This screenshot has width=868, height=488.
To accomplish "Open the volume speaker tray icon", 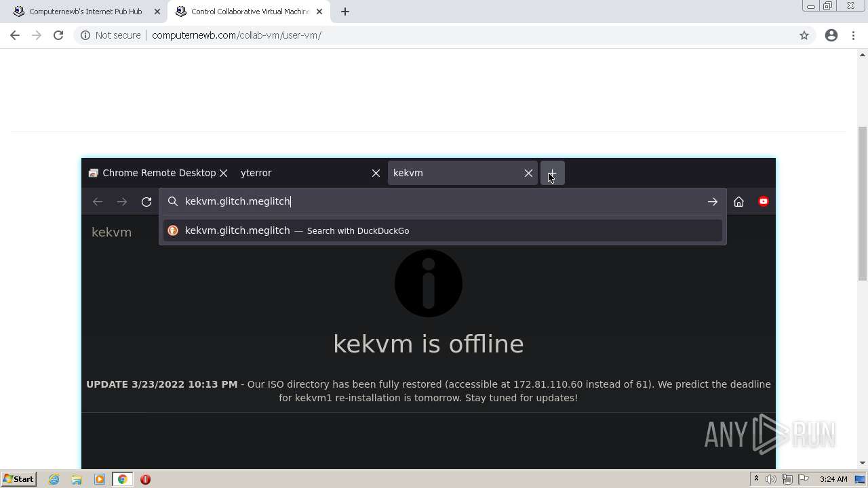I will tap(771, 479).
